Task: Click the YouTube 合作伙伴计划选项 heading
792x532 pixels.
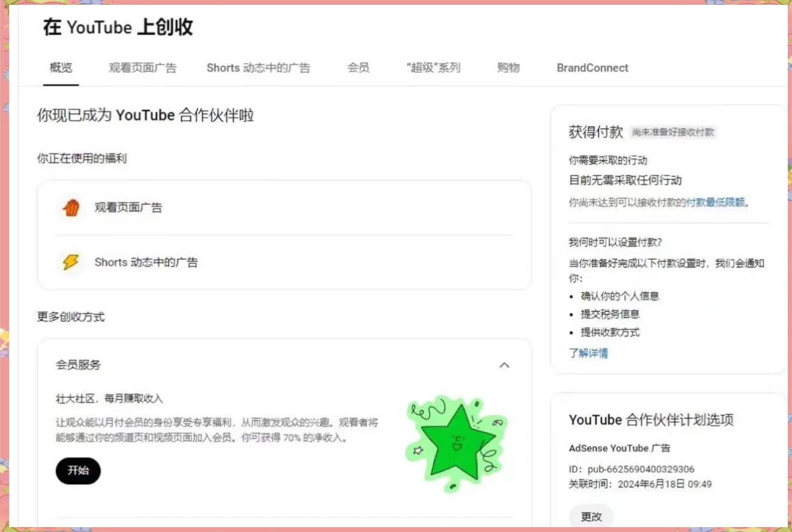Action: pyautogui.click(x=651, y=420)
